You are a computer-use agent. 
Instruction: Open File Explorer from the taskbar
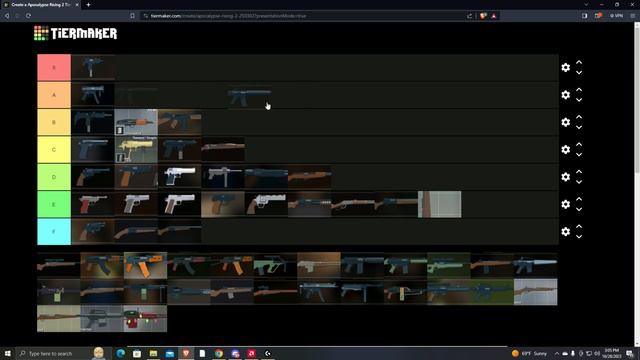(153, 353)
